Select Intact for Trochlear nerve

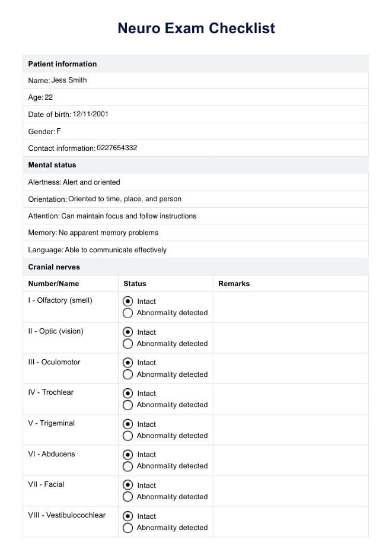[x=128, y=393]
